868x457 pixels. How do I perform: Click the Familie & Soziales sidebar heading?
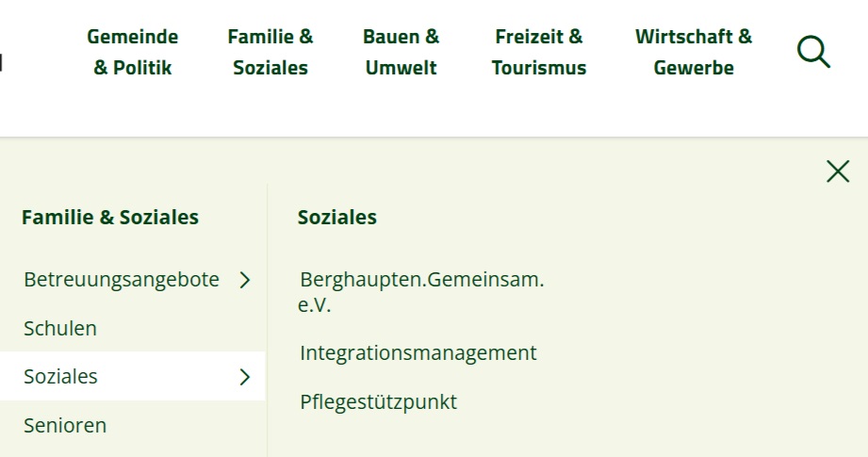(110, 218)
